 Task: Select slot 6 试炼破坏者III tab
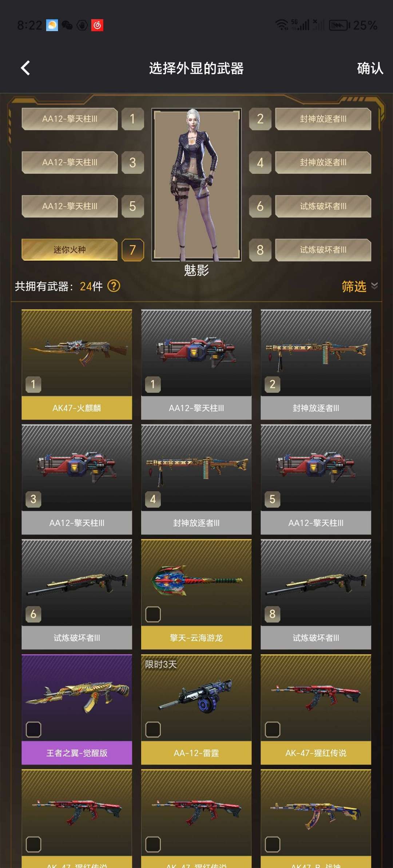click(323, 206)
